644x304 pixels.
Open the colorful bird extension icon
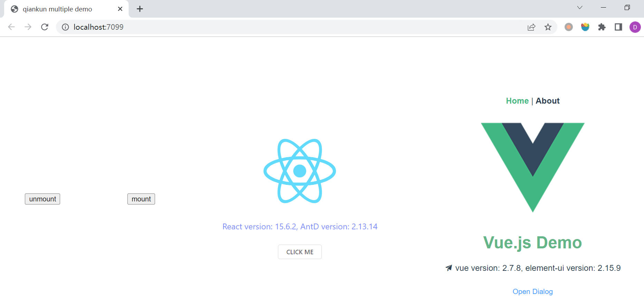point(585,27)
